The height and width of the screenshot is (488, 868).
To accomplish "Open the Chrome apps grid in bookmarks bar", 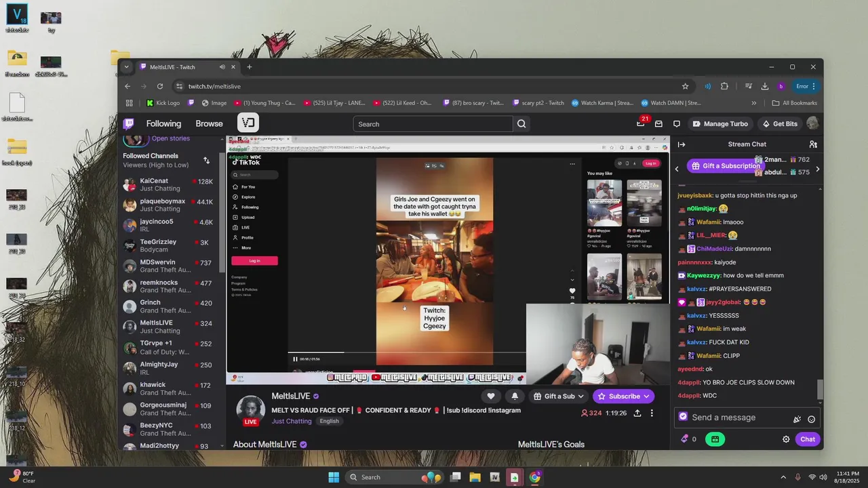I will (129, 103).
